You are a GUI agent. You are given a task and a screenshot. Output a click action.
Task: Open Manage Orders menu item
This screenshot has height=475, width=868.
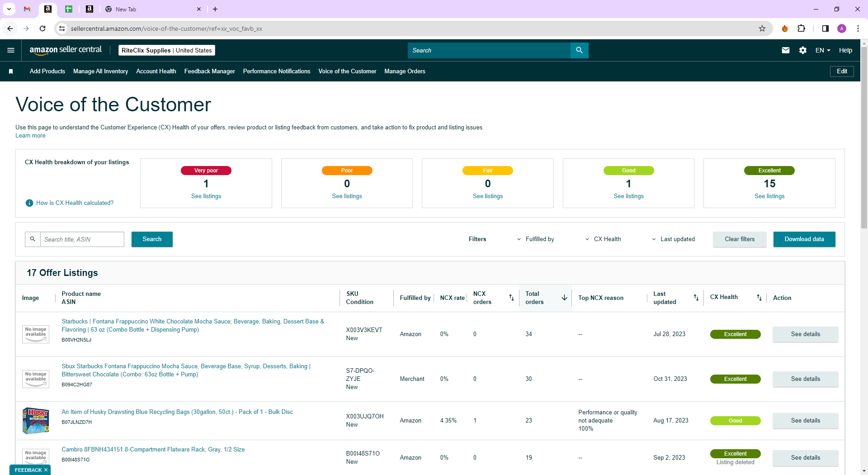[x=405, y=71]
